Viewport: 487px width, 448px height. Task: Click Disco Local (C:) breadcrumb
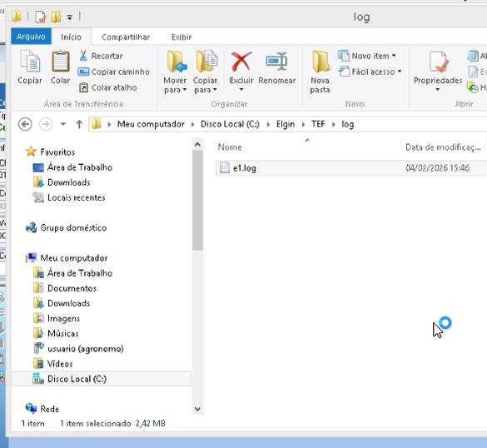point(230,124)
